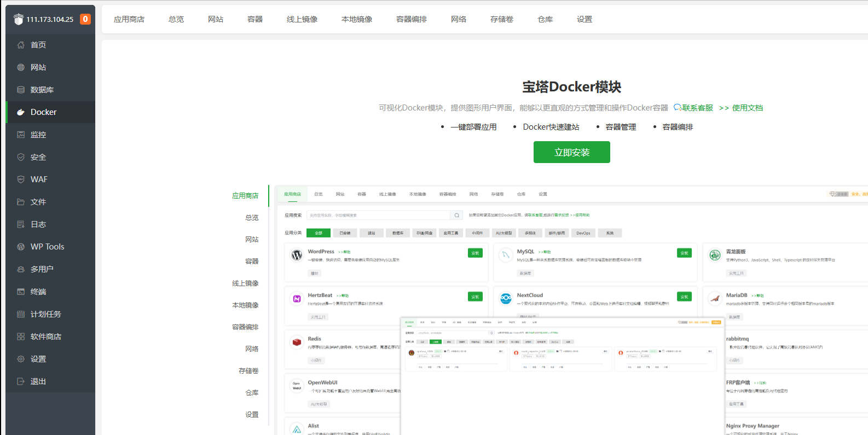Click the 容器编排 feature bullet text
This screenshot has width=868, height=435.
(678, 127)
